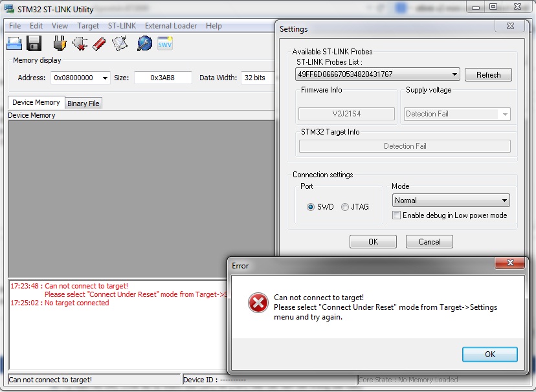The height and width of the screenshot is (392, 536).
Task: Expand the Supply voltage dropdown
Action: coord(458,114)
